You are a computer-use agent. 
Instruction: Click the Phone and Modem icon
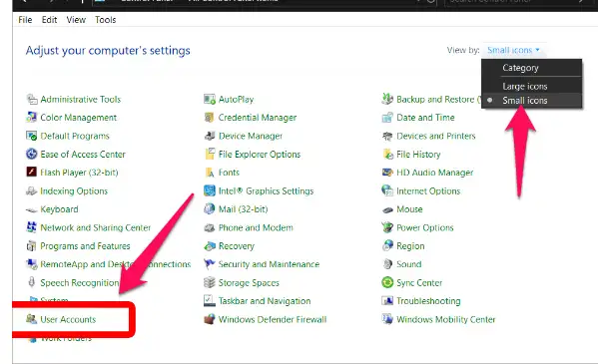(x=210, y=228)
